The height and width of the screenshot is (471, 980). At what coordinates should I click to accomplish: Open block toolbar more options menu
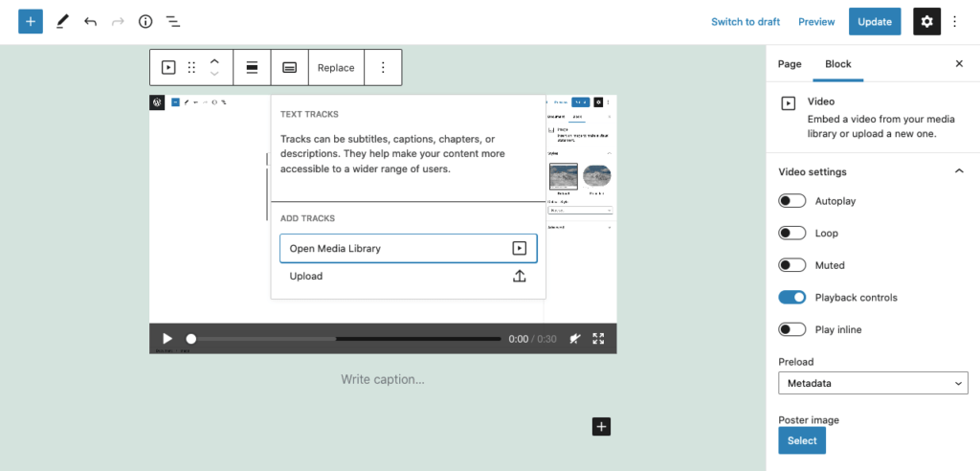[x=383, y=68]
